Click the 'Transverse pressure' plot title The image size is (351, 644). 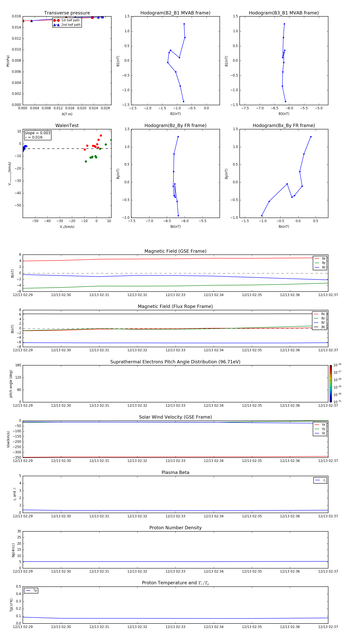pyautogui.click(x=67, y=13)
